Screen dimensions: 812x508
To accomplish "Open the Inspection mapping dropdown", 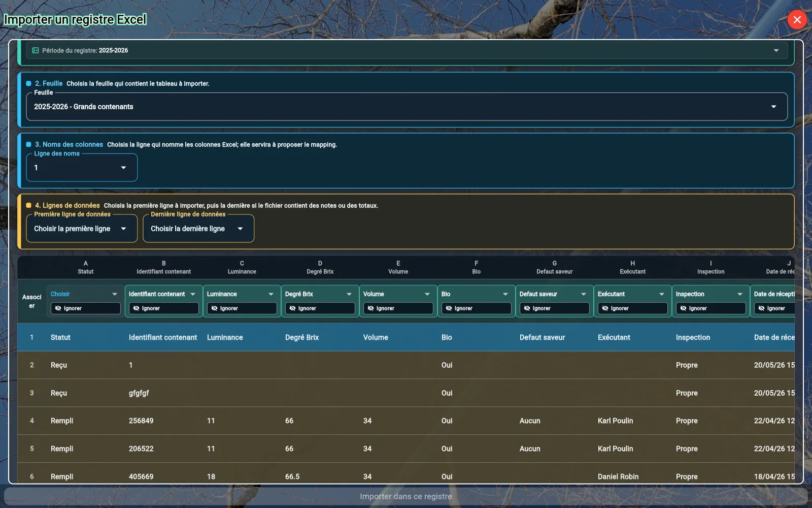I will tap(710, 294).
